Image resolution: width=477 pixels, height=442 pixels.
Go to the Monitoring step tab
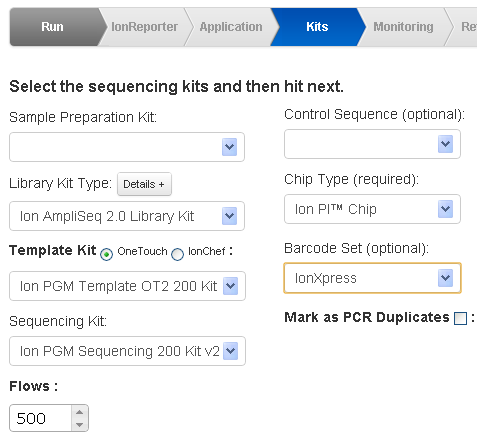(403, 27)
